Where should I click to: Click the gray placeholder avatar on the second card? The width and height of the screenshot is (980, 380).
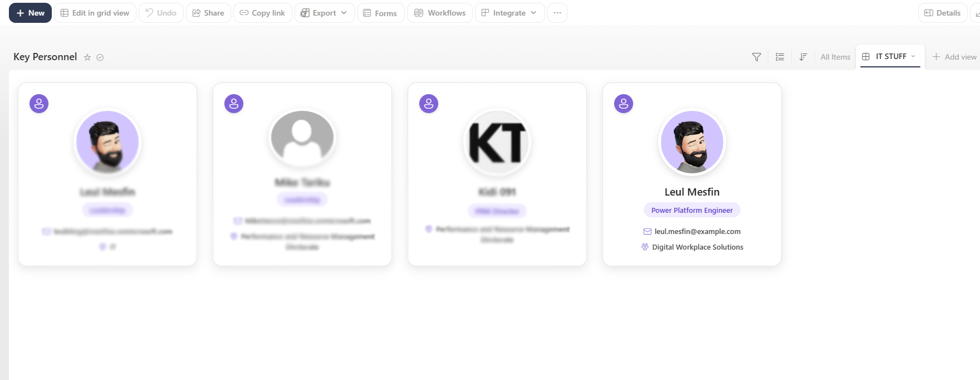pyautogui.click(x=302, y=137)
